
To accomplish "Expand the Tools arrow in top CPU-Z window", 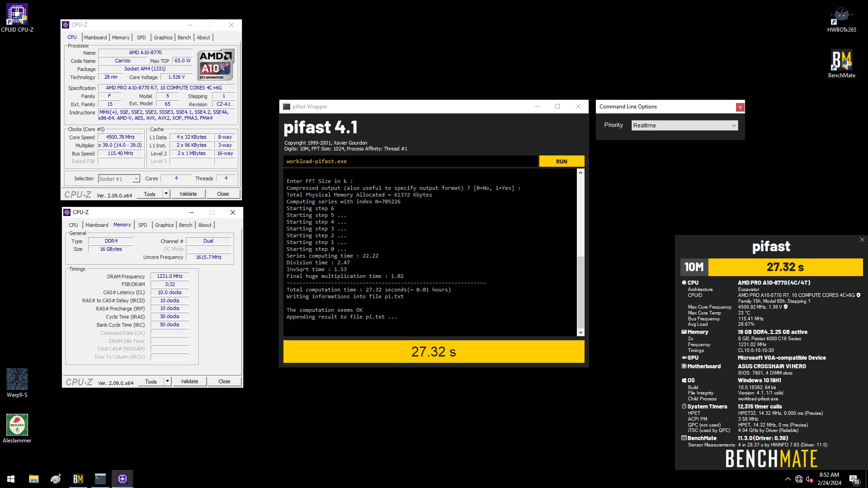I will [x=166, y=194].
